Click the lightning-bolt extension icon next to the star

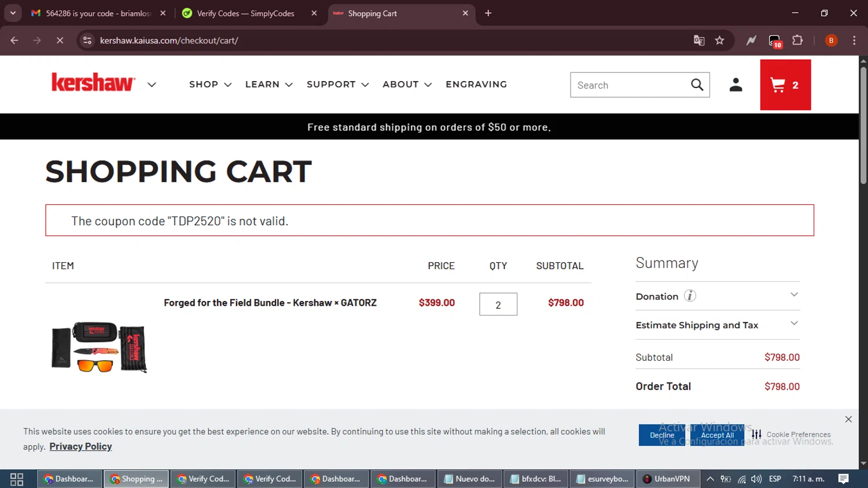click(x=751, y=41)
